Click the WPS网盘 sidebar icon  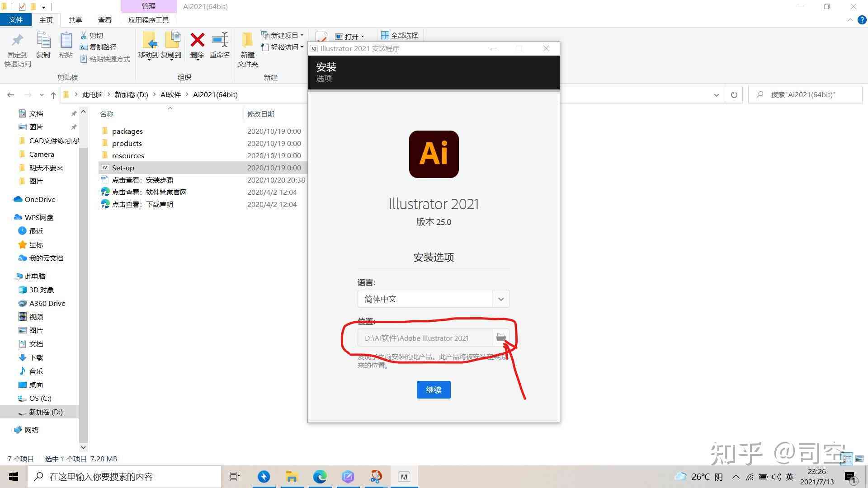[39, 217]
